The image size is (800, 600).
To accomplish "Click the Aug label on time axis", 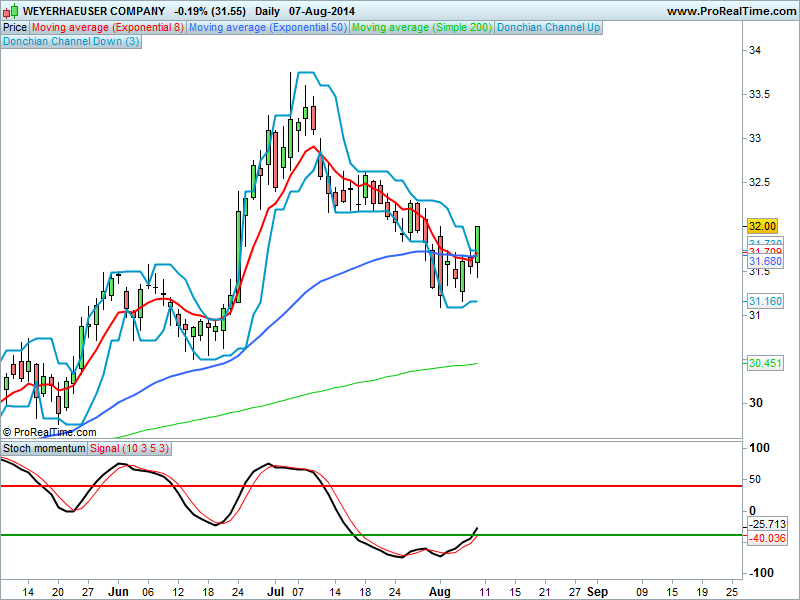I will [x=440, y=592].
